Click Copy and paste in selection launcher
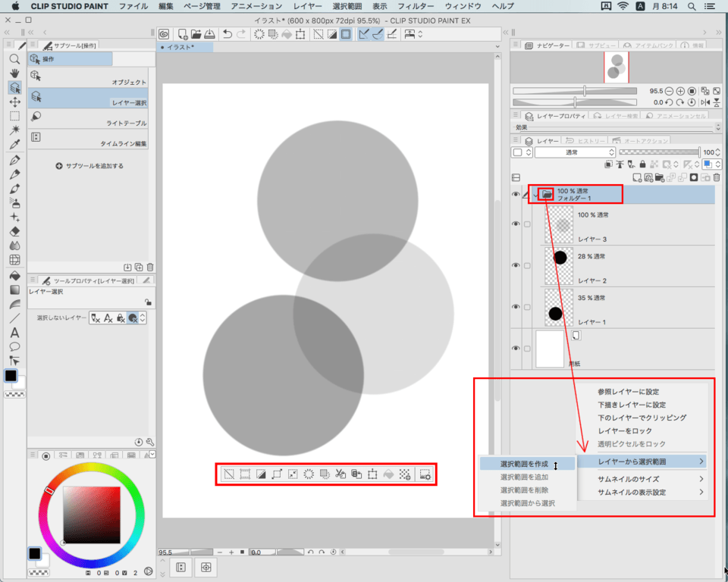The height and width of the screenshot is (582, 728). pyautogui.click(x=356, y=474)
